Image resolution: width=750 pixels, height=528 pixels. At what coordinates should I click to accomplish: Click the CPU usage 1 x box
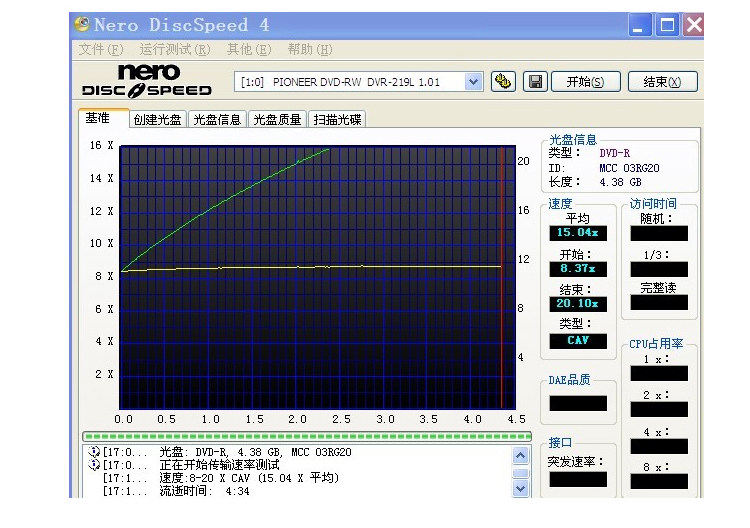(x=659, y=374)
